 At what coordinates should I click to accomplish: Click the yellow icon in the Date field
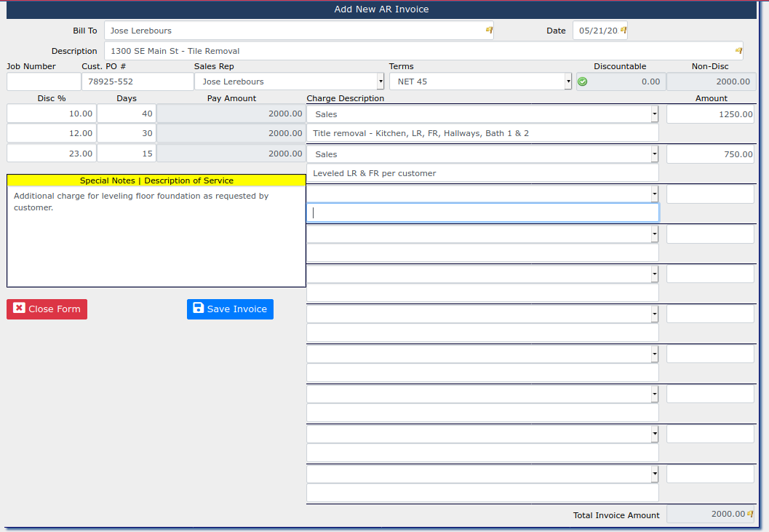pyautogui.click(x=623, y=31)
